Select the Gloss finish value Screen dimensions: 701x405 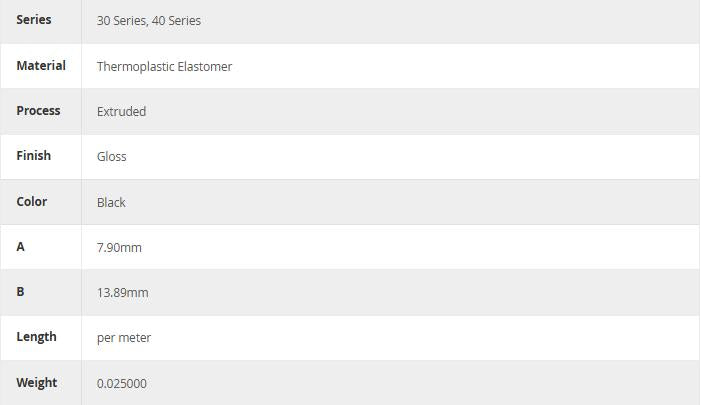[111, 157]
